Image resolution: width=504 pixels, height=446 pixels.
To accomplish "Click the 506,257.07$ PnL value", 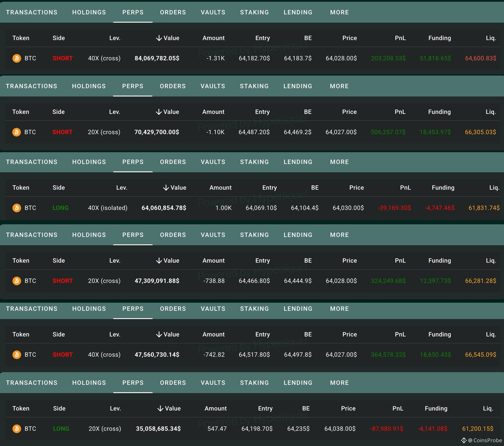I will [x=388, y=132].
